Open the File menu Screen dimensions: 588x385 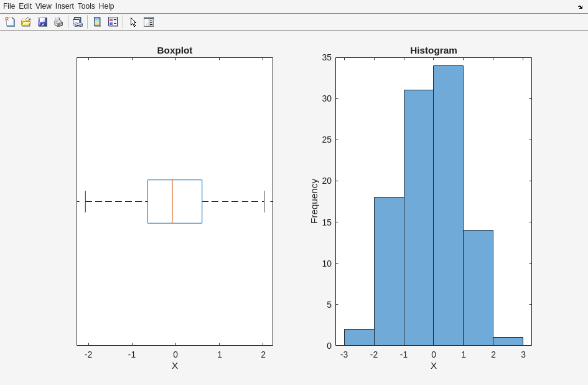[x=9, y=6]
